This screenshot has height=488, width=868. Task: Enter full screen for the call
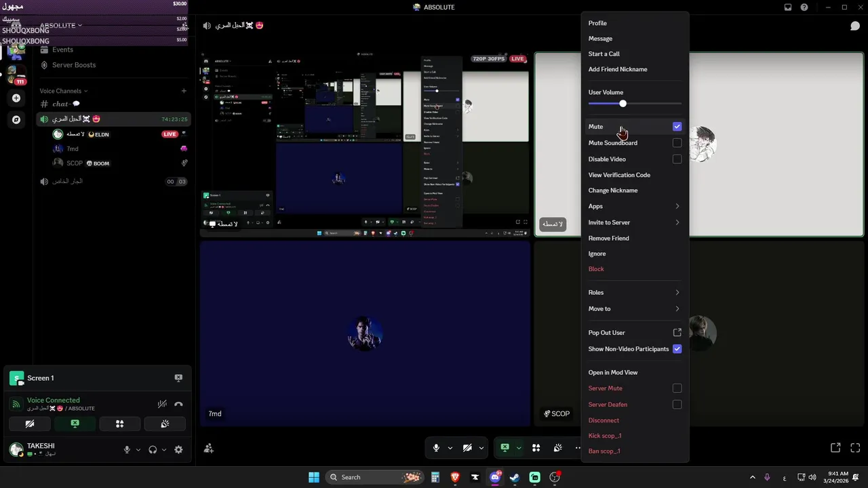pos(855,448)
